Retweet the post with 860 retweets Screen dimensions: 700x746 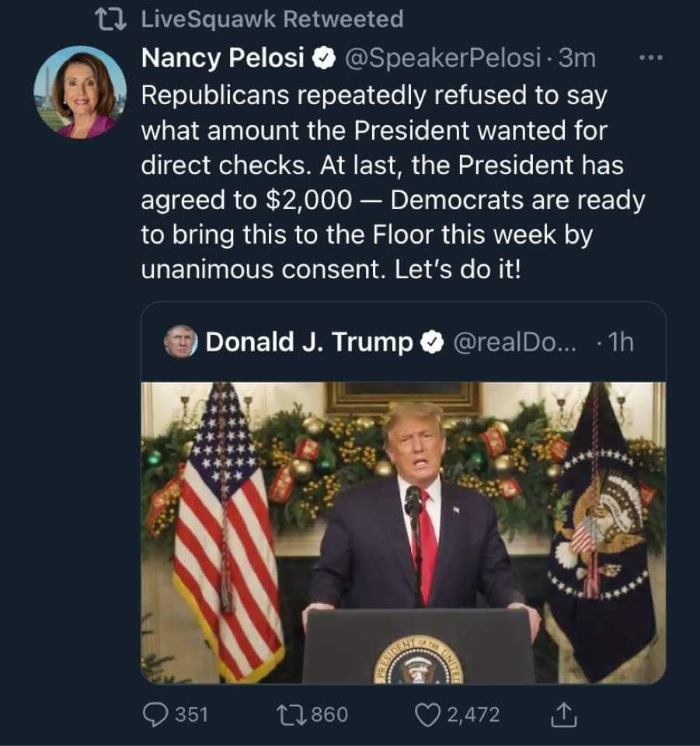coord(292,715)
